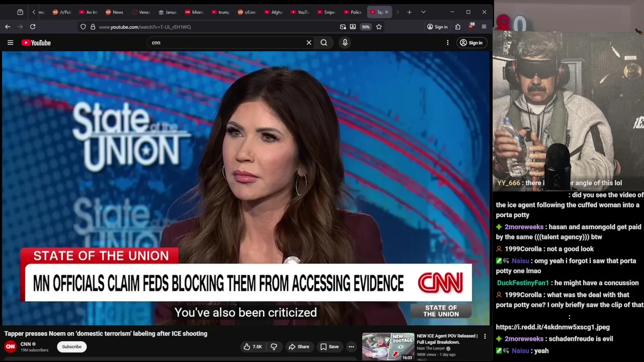Image resolution: width=644 pixels, height=362 pixels.
Task: Click the YouTube URL in the address bar
Action: (x=145, y=27)
